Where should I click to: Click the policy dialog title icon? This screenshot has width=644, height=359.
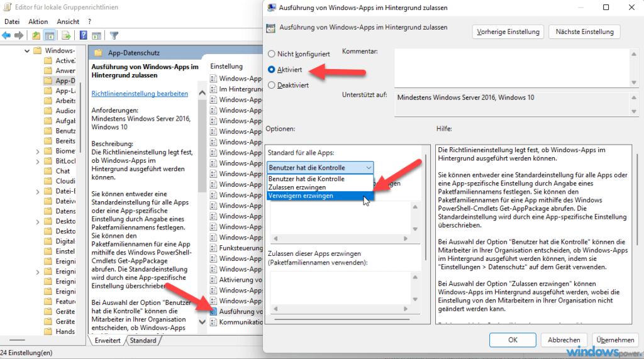click(x=272, y=8)
